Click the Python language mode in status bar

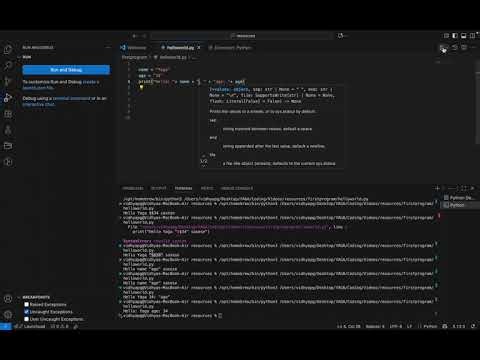tap(430, 326)
